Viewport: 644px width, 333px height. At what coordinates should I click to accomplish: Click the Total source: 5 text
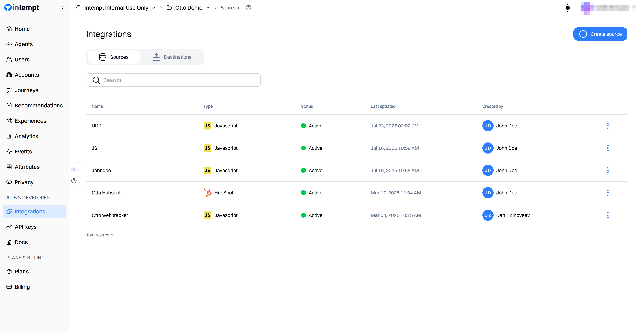[x=100, y=235]
